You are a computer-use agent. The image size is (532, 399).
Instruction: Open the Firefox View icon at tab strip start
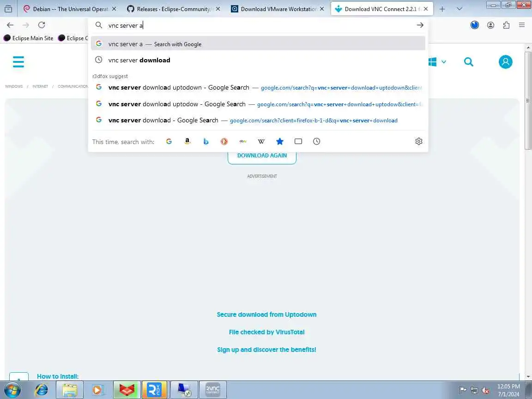tap(8, 9)
